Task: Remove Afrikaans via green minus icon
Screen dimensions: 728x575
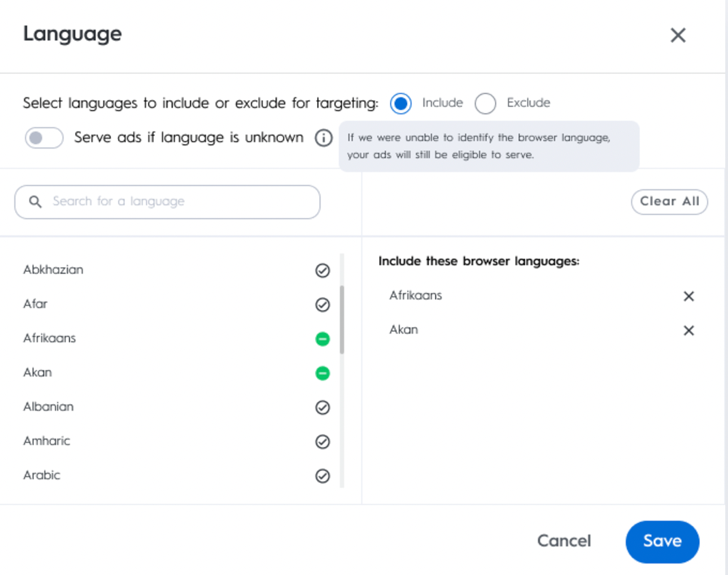Action: pyautogui.click(x=322, y=339)
